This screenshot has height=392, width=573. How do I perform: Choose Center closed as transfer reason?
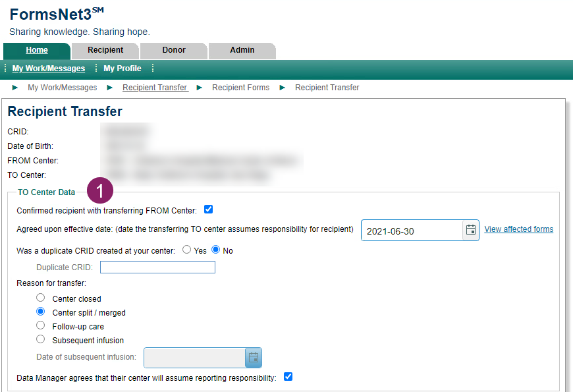[x=40, y=297]
